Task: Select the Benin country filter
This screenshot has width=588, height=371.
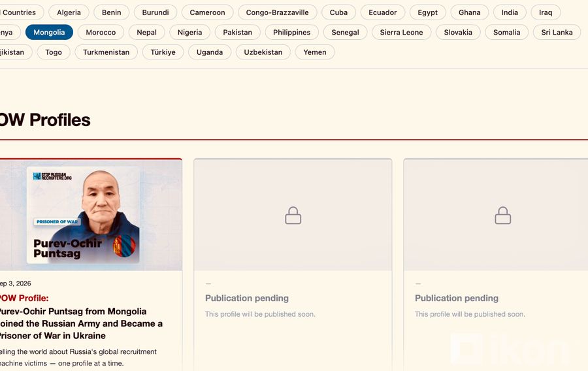Action: (111, 12)
